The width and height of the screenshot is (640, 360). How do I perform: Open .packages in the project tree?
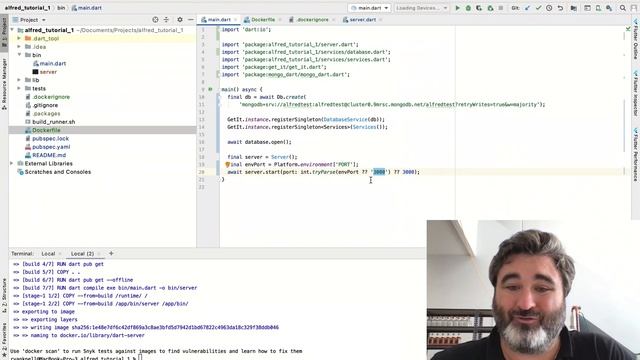46,113
